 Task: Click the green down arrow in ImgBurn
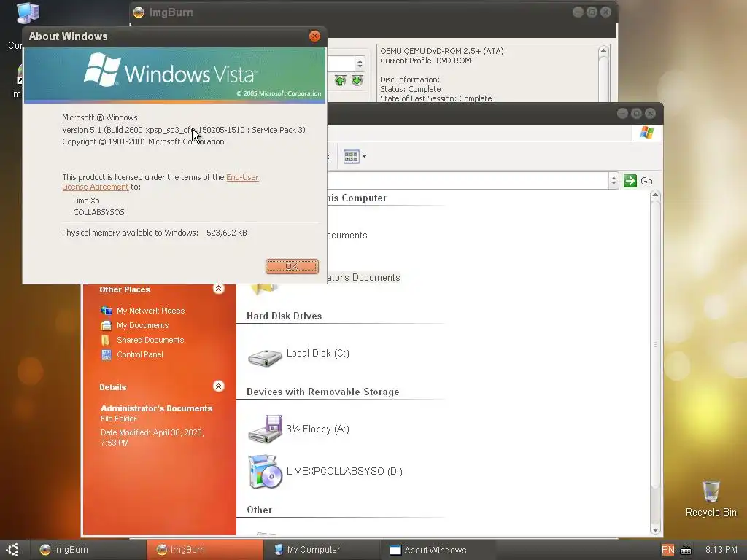[357, 80]
